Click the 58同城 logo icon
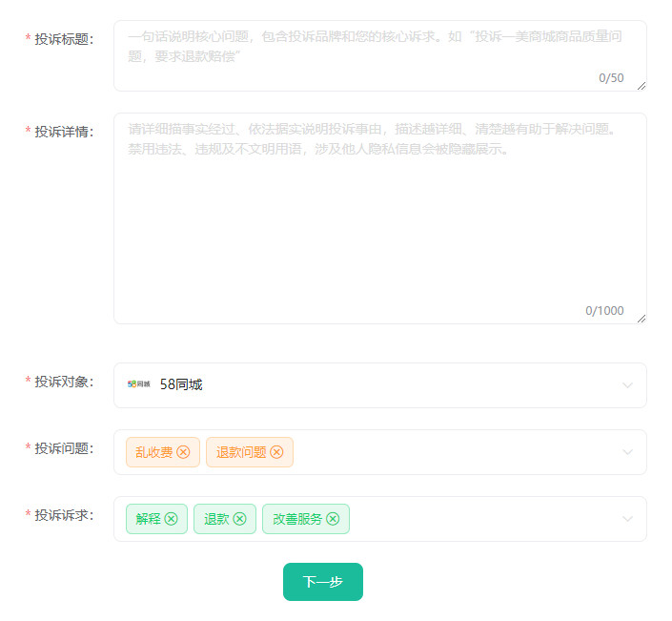The image size is (672, 621). point(139,385)
